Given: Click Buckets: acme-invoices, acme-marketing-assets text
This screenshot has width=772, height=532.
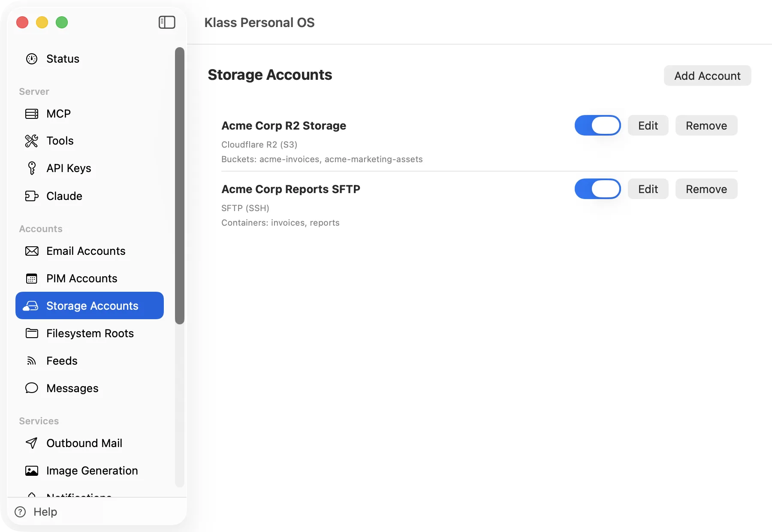Looking at the screenshot, I should click(x=322, y=159).
